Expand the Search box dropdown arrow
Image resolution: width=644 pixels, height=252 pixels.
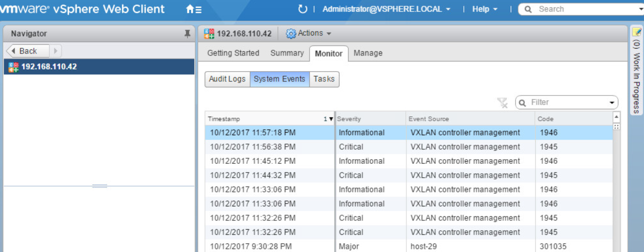coord(641,9)
